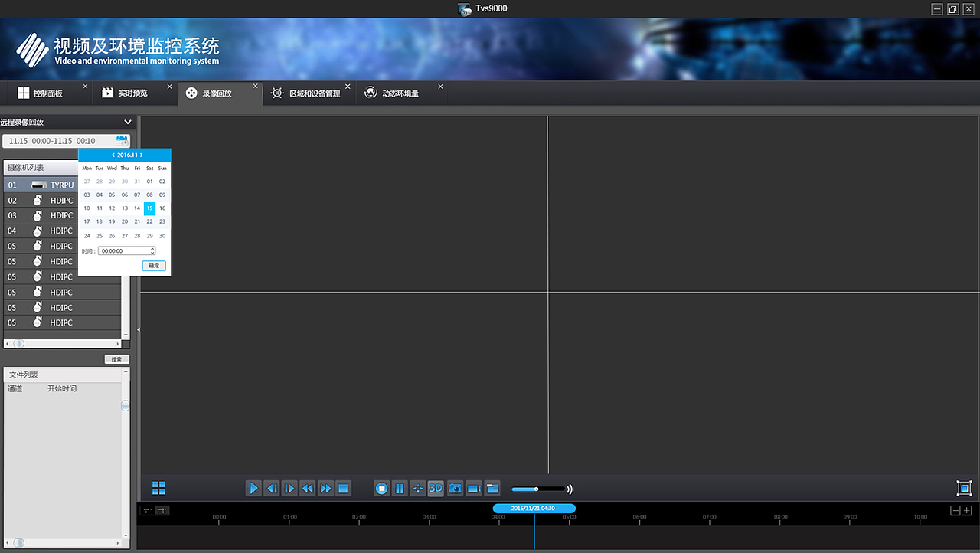Open the recordings folder icon
This screenshot has width=980, height=553.
492,488
